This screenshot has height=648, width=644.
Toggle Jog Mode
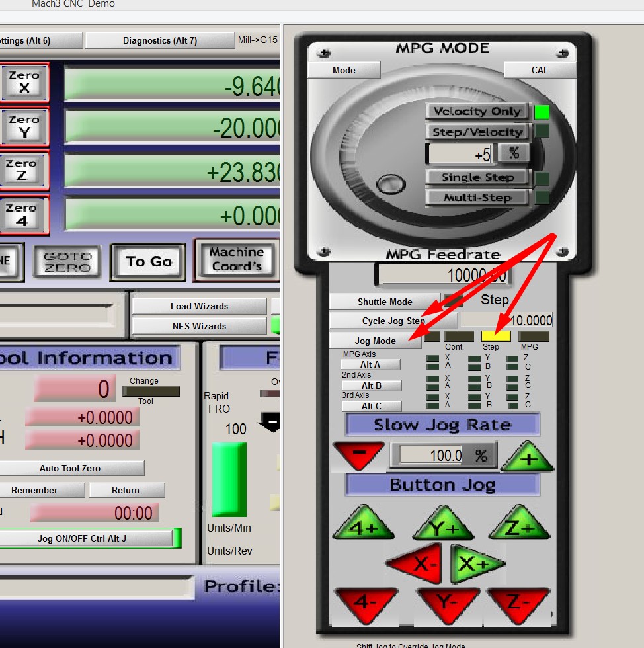tap(376, 341)
